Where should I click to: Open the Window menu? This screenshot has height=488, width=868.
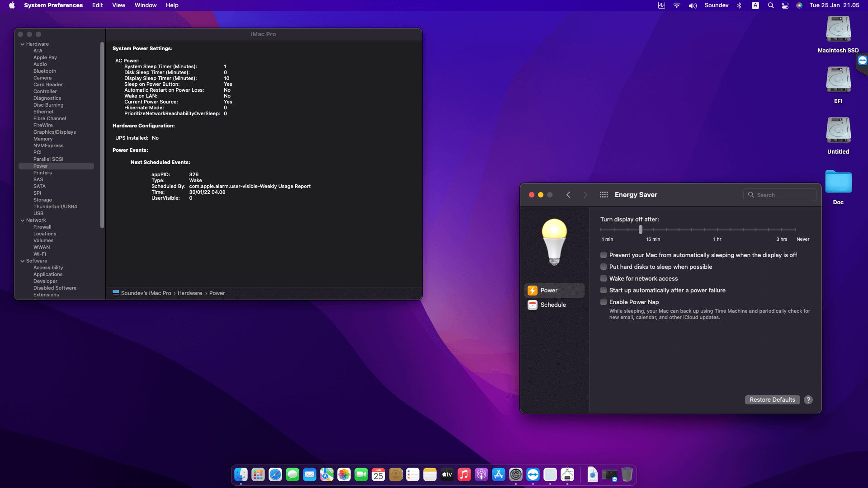pos(145,5)
